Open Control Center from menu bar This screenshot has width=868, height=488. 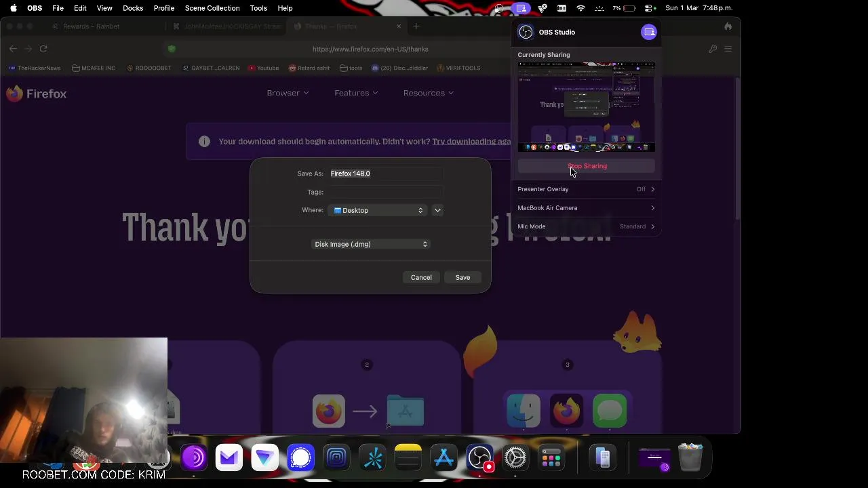(x=649, y=8)
